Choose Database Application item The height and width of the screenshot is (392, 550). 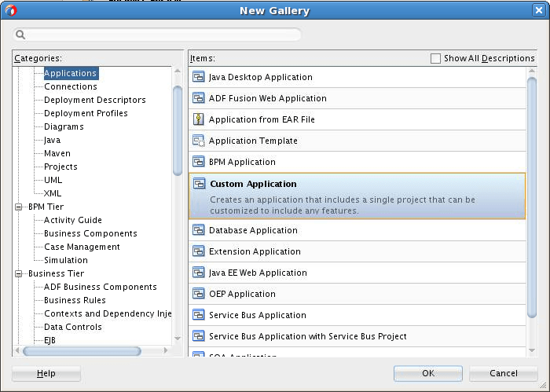[357, 230]
